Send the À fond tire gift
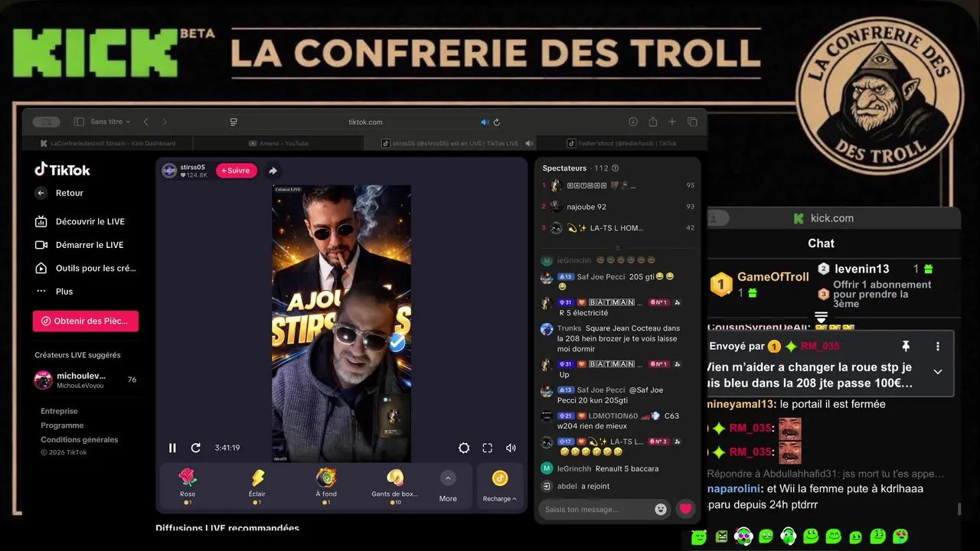980x551 pixels. 326,486
